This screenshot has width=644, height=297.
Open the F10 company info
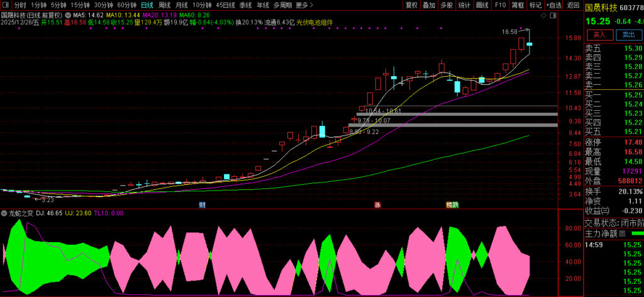[x=500, y=5]
